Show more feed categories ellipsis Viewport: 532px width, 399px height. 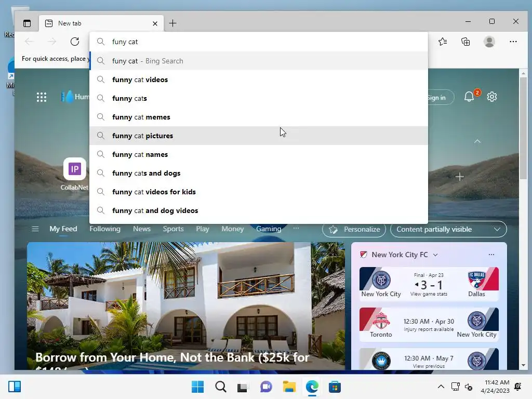(296, 229)
